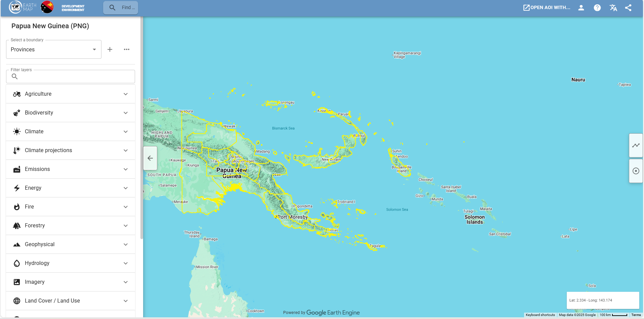The image size is (644, 319).
Task: Click the Biodiversity butterfly icon
Action: pos(16,113)
